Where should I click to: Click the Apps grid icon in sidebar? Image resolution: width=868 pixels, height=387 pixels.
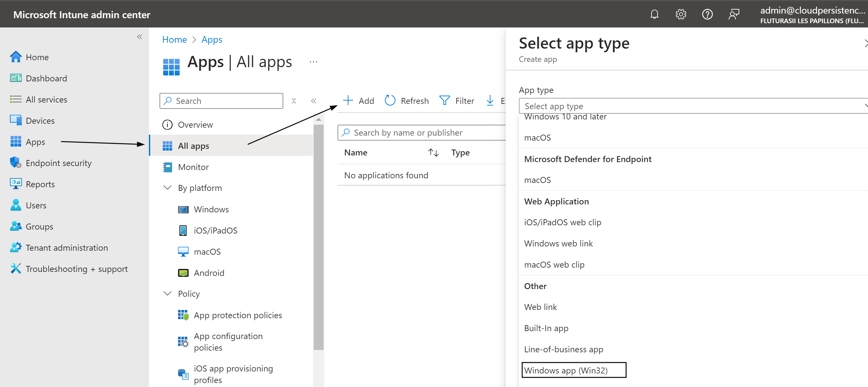[16, 142]
